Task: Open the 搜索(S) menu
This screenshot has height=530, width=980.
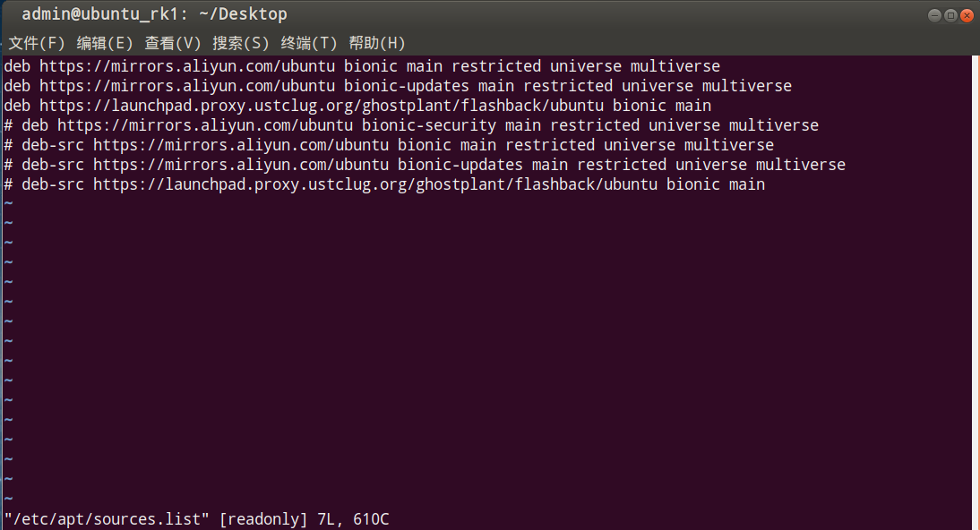Action: 241,43
